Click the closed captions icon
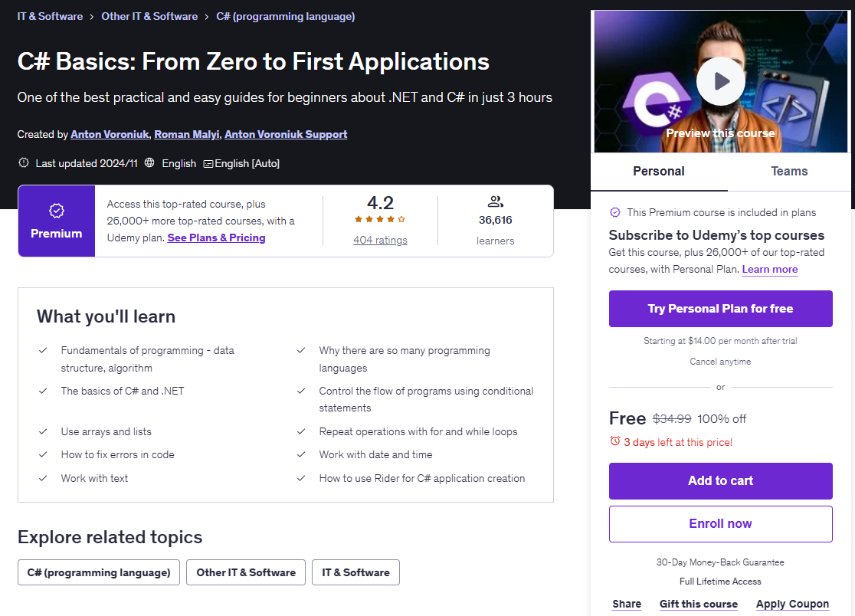 click(x=208, y=164)
